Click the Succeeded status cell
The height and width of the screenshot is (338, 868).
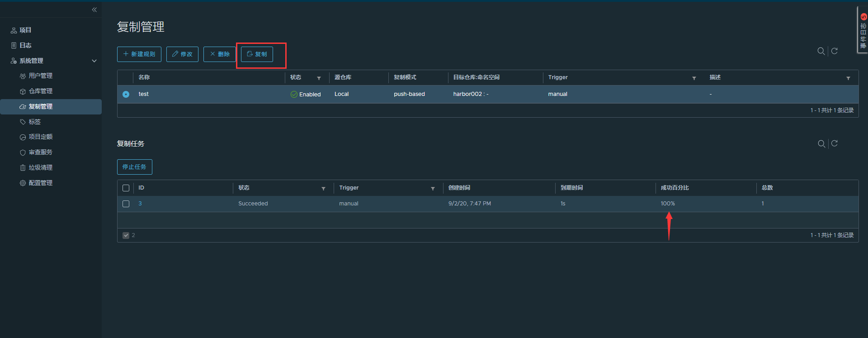coord(253,204)
